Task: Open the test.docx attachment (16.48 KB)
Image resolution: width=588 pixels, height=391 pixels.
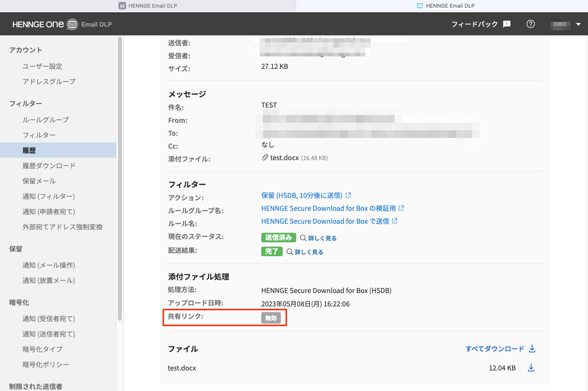Action: 284,157
